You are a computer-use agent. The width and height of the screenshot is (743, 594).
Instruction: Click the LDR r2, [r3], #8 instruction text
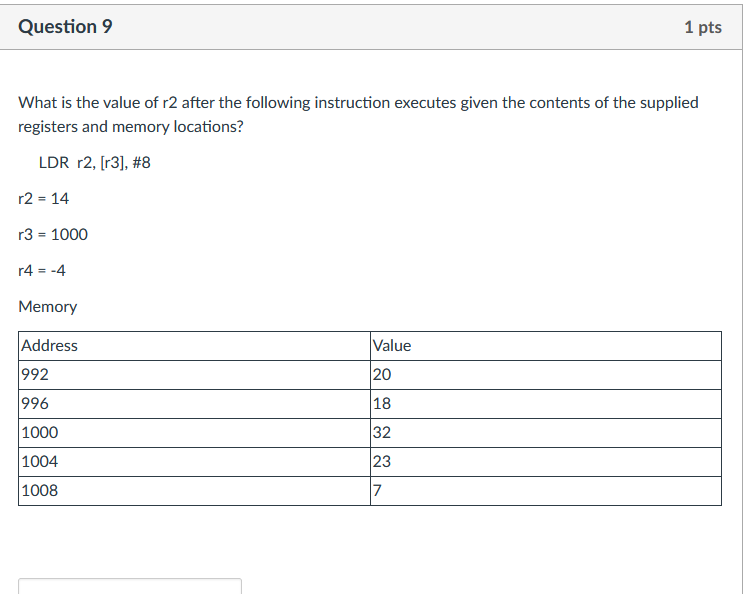[x=94, y=162]
